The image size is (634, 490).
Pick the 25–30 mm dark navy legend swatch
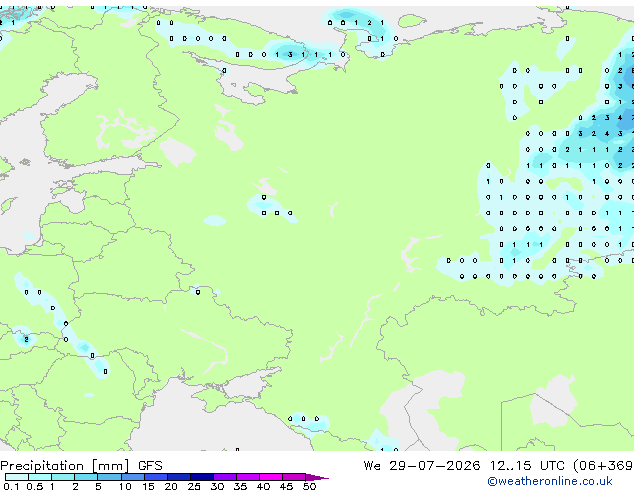[202, 477]
